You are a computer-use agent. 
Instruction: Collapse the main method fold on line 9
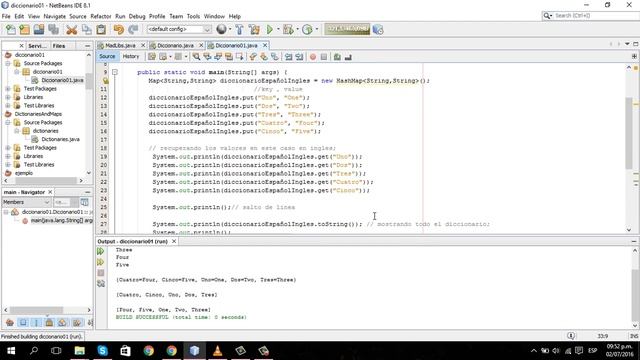(x=115, y=72)
